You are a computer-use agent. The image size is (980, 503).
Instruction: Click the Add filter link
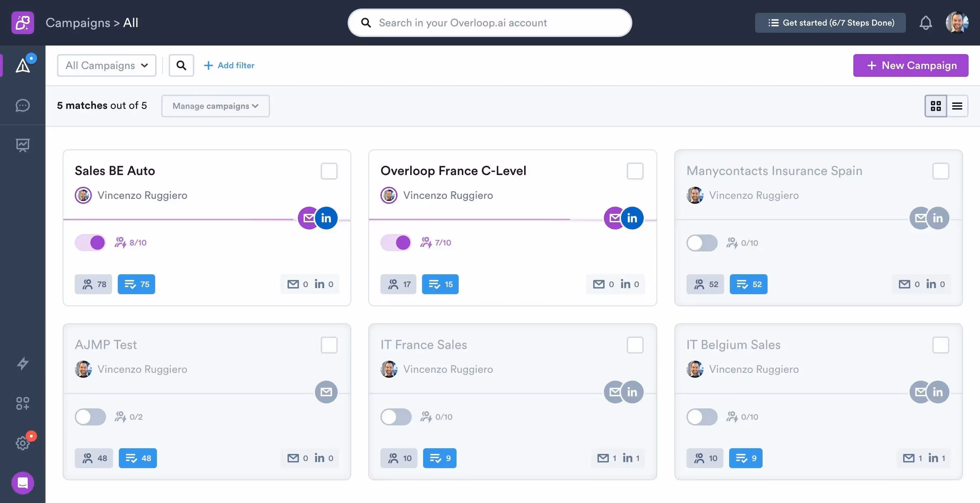(230, 65)
